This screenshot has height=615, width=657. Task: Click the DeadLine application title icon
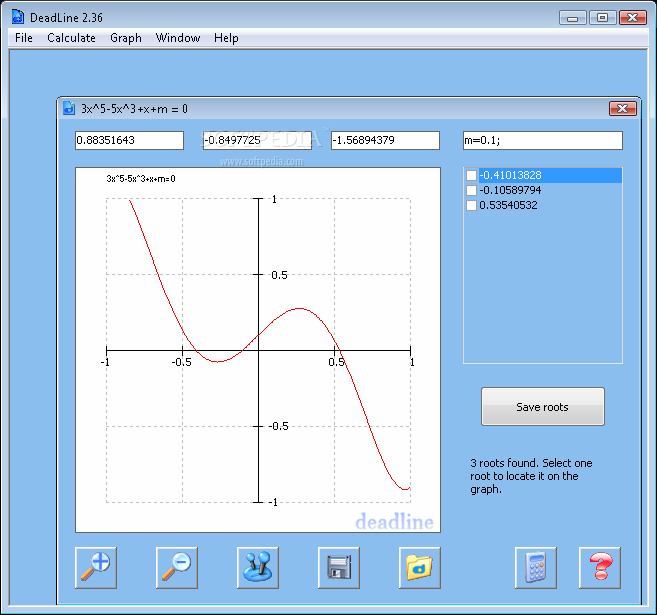tap(18, 17)
